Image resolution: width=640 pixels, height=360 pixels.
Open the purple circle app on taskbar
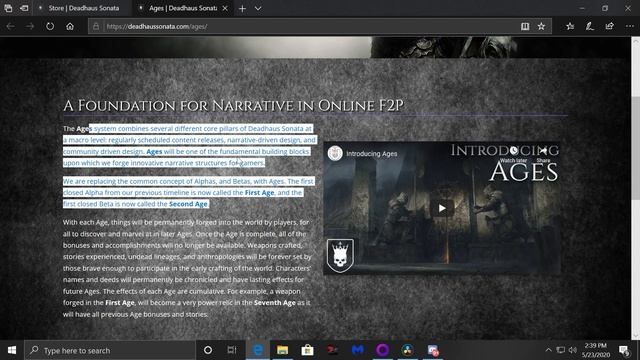(382, 350)
